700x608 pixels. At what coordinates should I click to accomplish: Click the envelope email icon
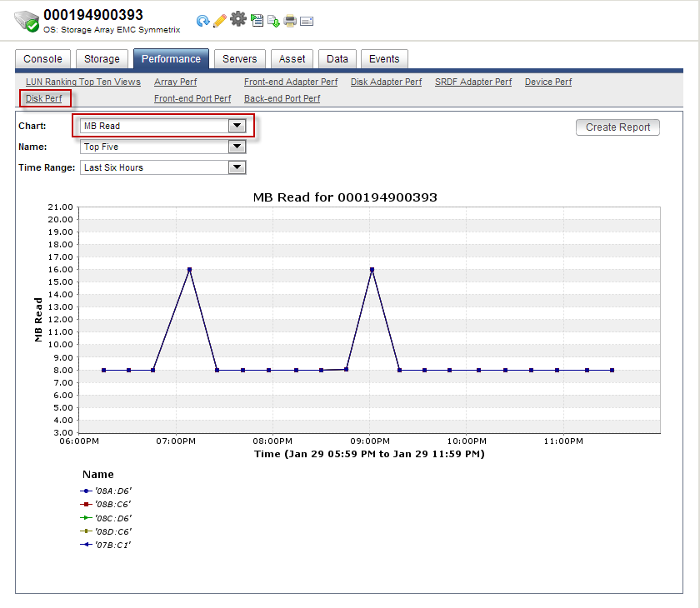click(307, 21)
